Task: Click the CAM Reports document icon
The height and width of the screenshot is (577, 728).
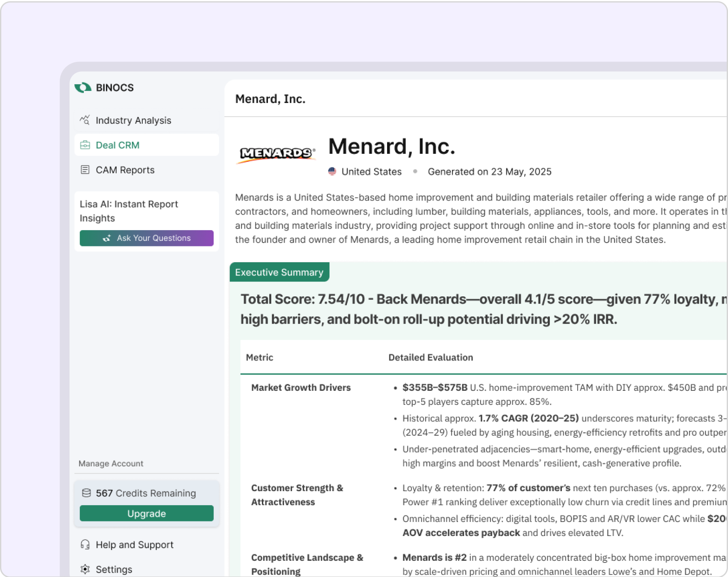Action: (x=85, y=170)
